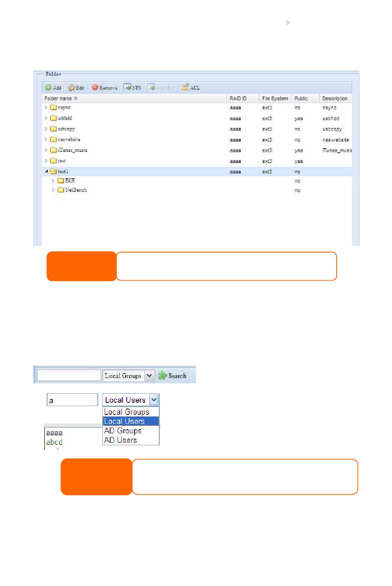Expand the usbhdd folder arrow
Screen dimensions: 392x586
pyautogui.click(x=46, y=118)
